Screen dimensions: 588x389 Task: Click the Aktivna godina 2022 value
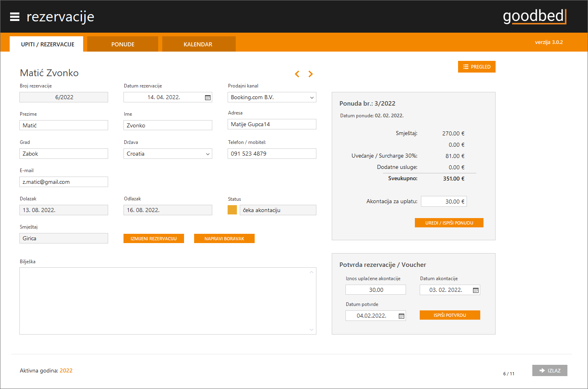click(66, 370)
